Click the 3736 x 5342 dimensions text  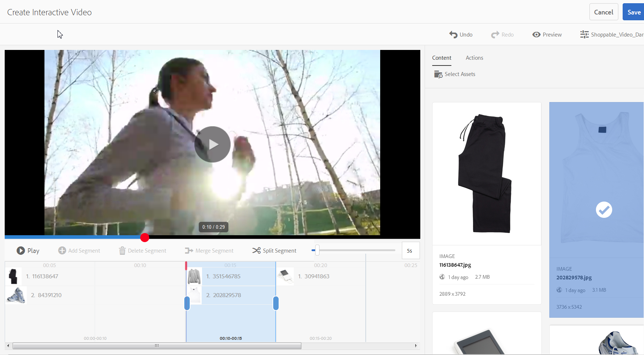click(x=569, y=307)
